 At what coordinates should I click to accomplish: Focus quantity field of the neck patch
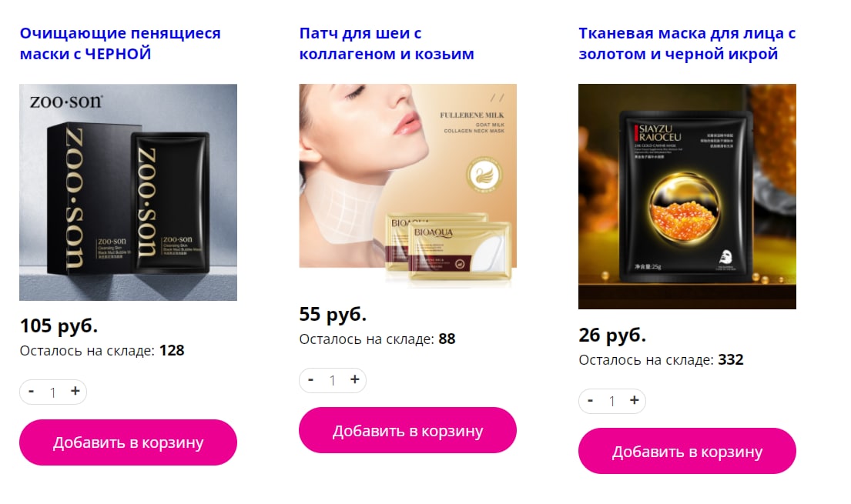click(333, 380)
